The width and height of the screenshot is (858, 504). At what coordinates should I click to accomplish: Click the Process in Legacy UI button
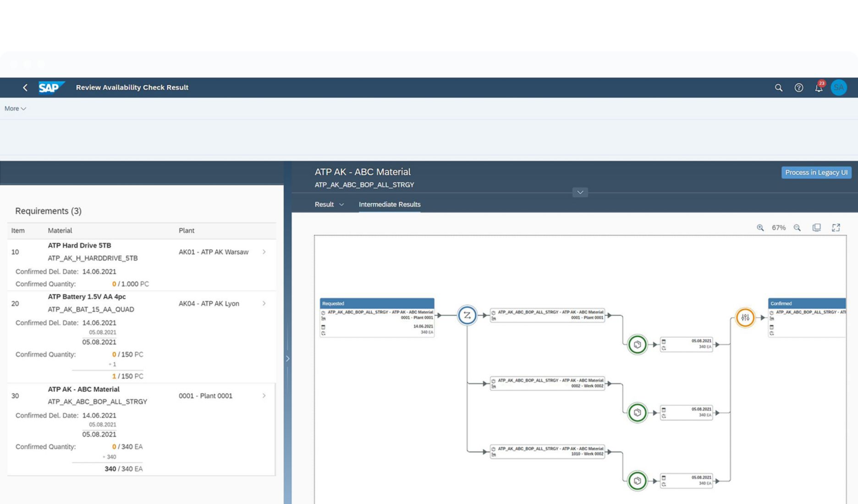tap(816, 172)
